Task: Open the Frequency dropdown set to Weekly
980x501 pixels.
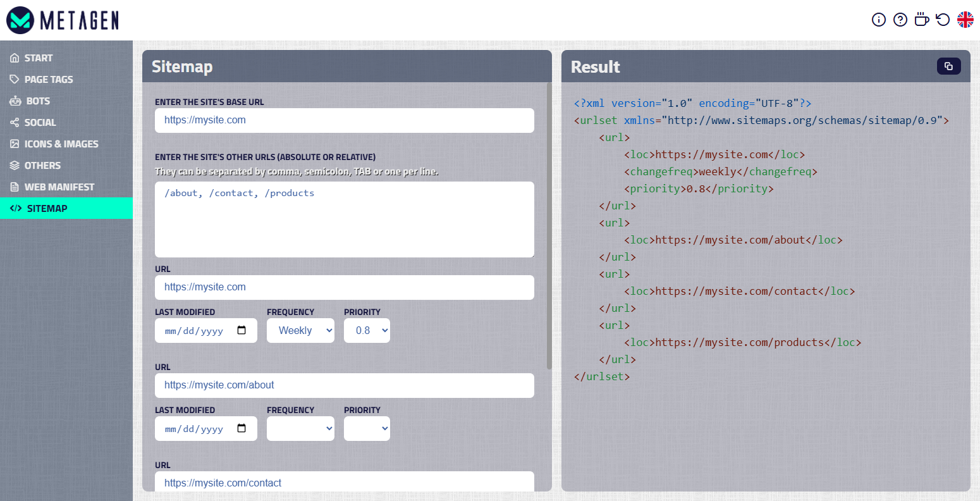Action: [300, 330]
